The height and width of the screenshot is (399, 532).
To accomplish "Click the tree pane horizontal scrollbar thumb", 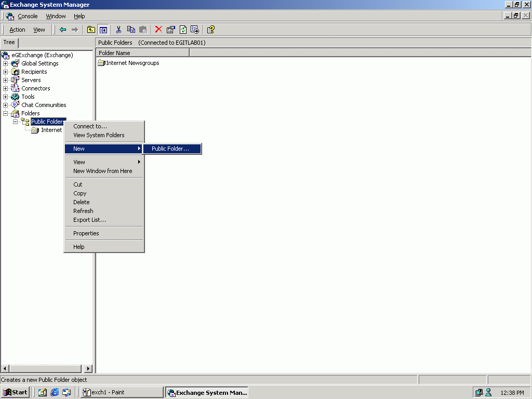I will coord(46,368).
